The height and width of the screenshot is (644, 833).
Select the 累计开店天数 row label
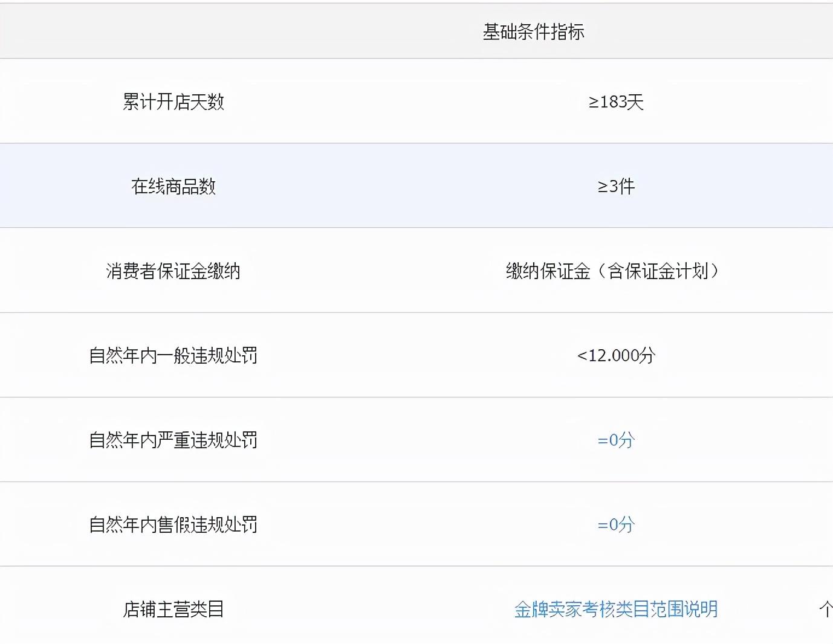pos(173,101)
